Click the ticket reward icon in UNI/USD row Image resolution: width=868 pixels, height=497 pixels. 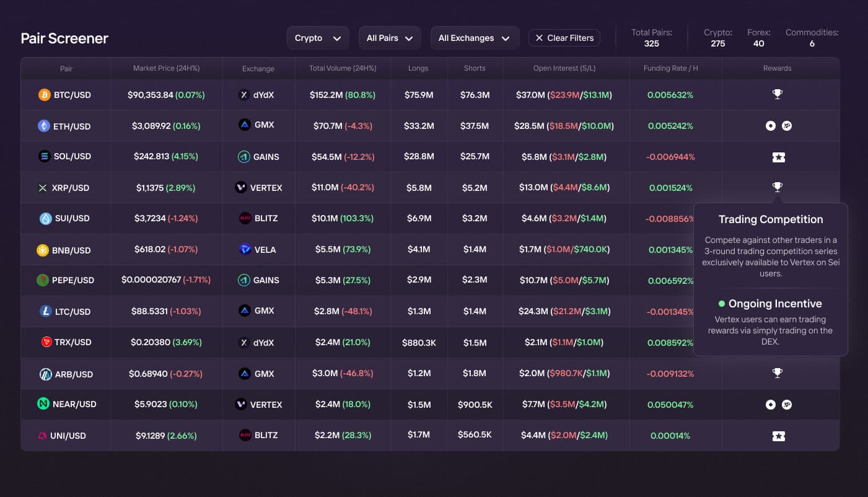tap(779, 436)
